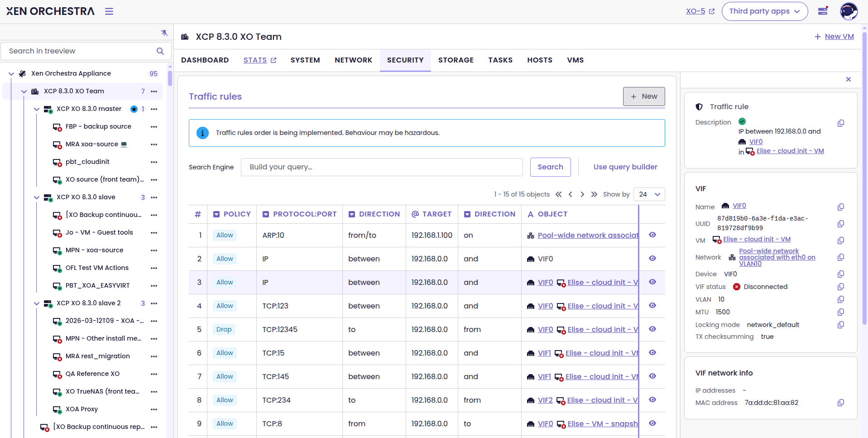Open the user avatar menu
This screenshot has height=438, width=868.
849,11
